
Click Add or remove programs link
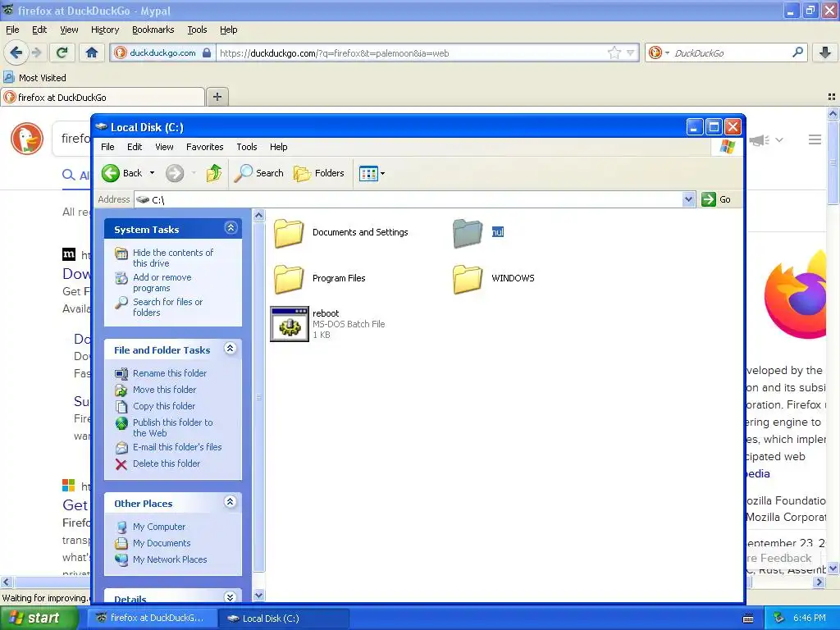click(162, 282)
